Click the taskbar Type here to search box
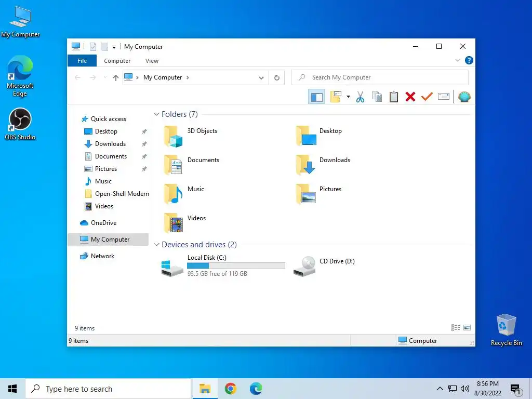 (x=108, y=389)
